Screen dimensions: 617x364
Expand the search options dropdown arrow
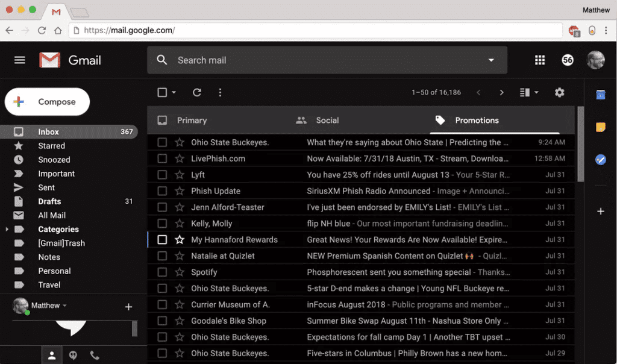pos(491,60)
